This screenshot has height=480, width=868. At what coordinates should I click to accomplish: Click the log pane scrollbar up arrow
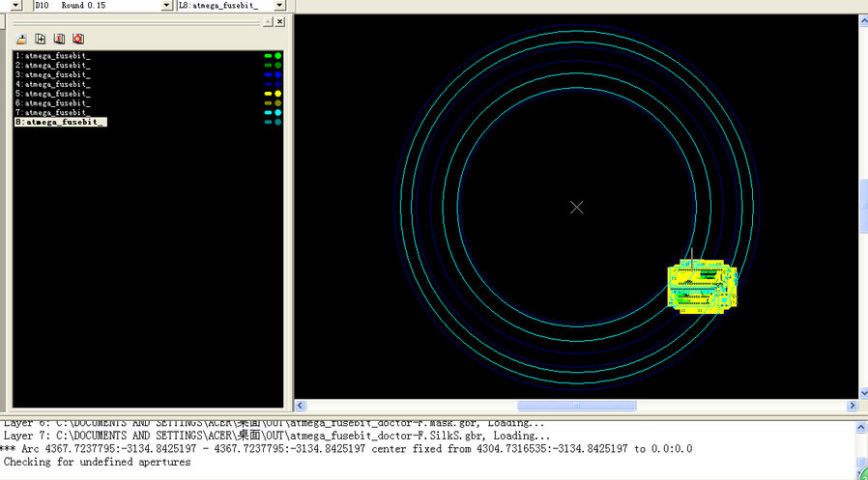click(861, 428)
